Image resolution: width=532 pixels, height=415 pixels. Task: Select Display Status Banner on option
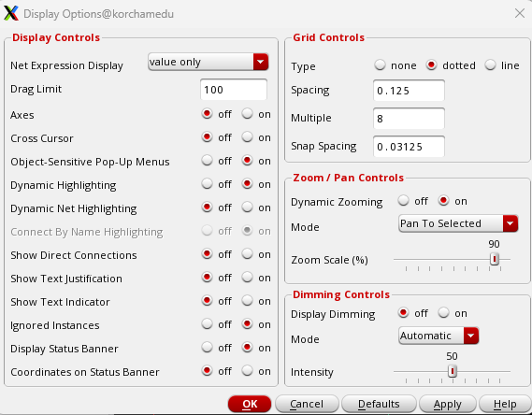pyautogui.click(x=248, y=347)
